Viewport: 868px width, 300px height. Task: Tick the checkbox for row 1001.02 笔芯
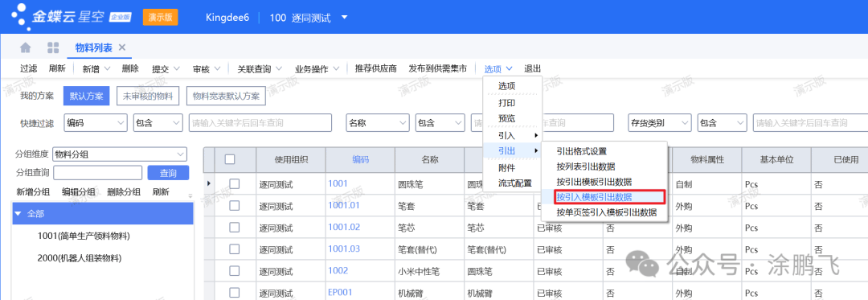[234, 227]
